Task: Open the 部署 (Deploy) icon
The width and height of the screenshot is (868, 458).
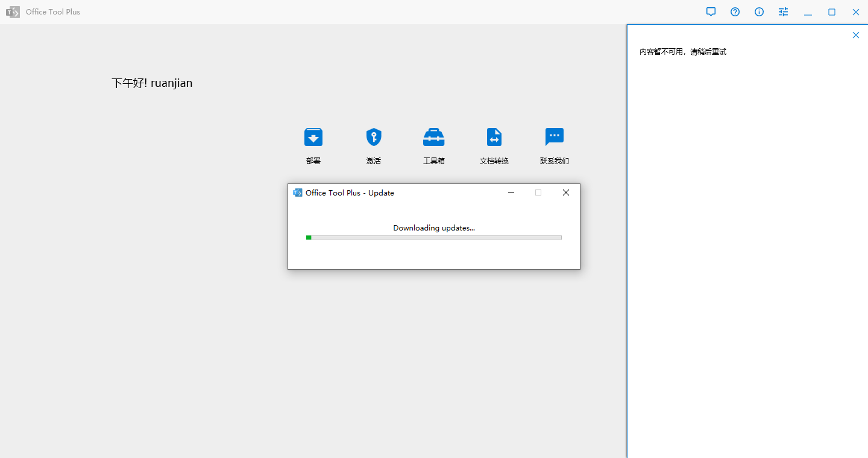Action: click(x=313, y=138)
